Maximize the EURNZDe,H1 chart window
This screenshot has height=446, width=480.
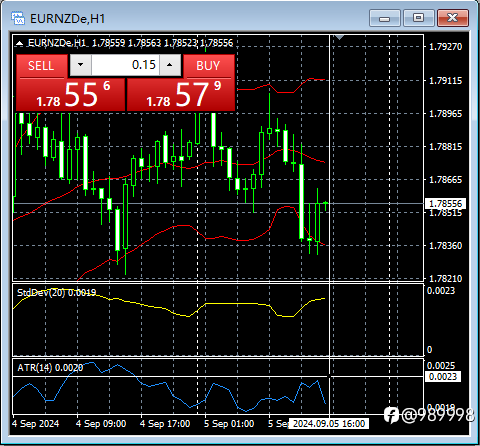tap(418, 18)
